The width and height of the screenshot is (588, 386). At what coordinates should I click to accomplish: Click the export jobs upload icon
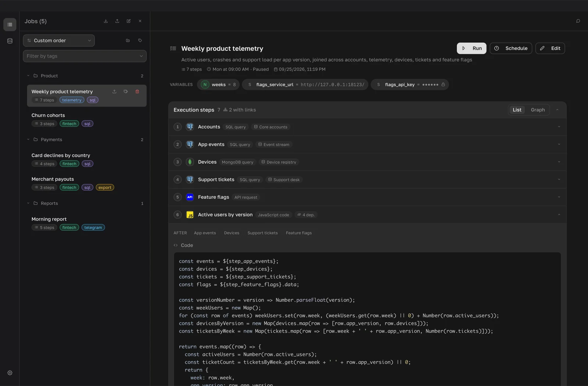pos(117,21)
